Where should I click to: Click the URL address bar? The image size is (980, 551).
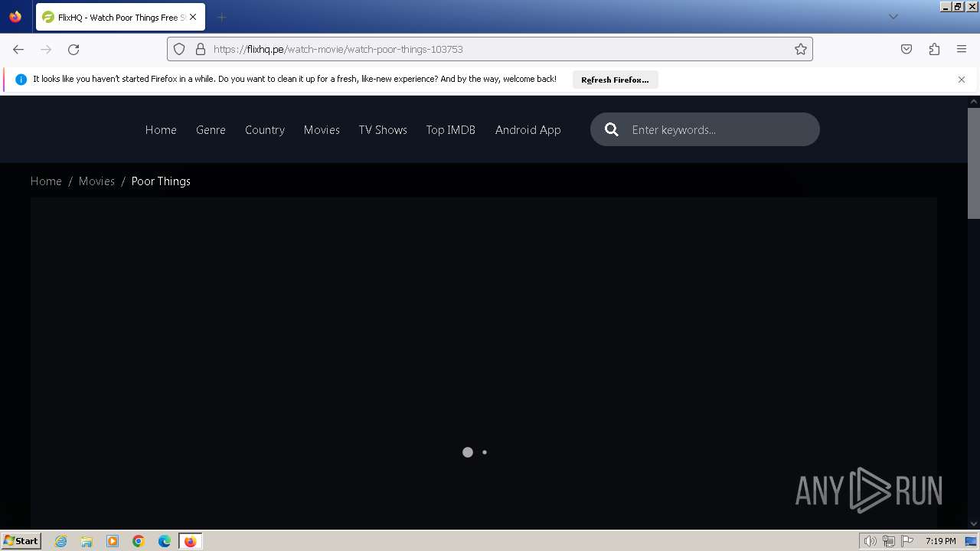click(x=490, y=49)
